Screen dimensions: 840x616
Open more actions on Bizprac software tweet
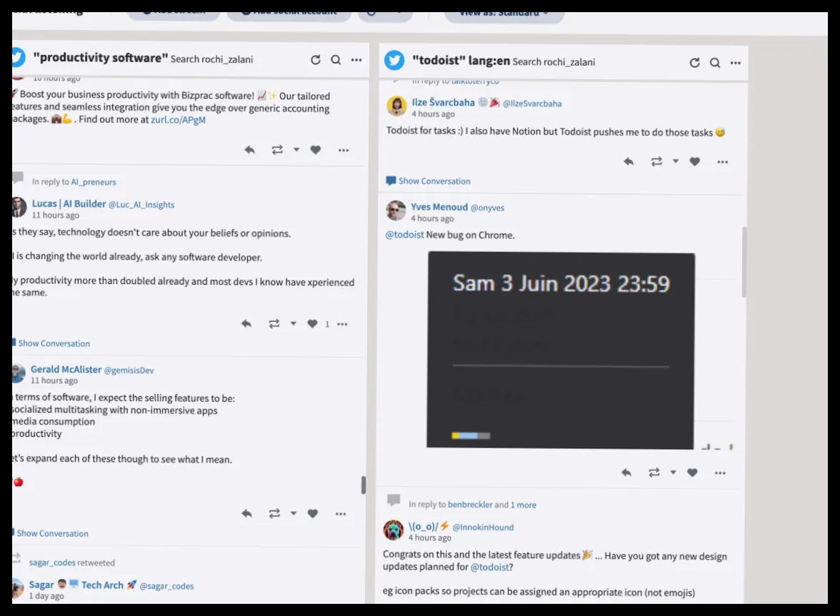(344, 151)
